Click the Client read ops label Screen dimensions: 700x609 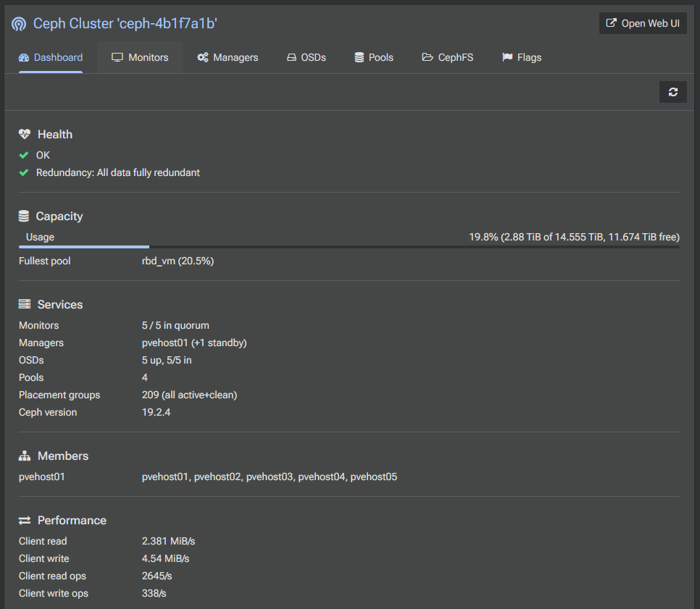coord(52,576)
